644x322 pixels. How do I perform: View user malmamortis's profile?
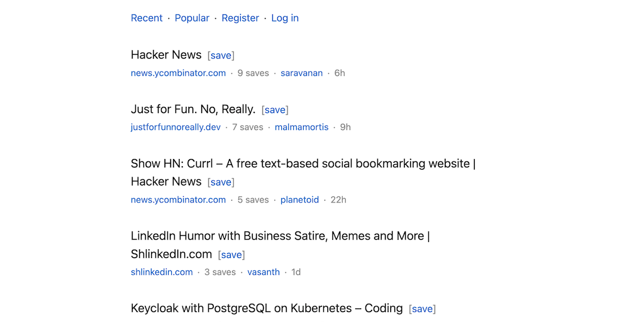[301, 127]
